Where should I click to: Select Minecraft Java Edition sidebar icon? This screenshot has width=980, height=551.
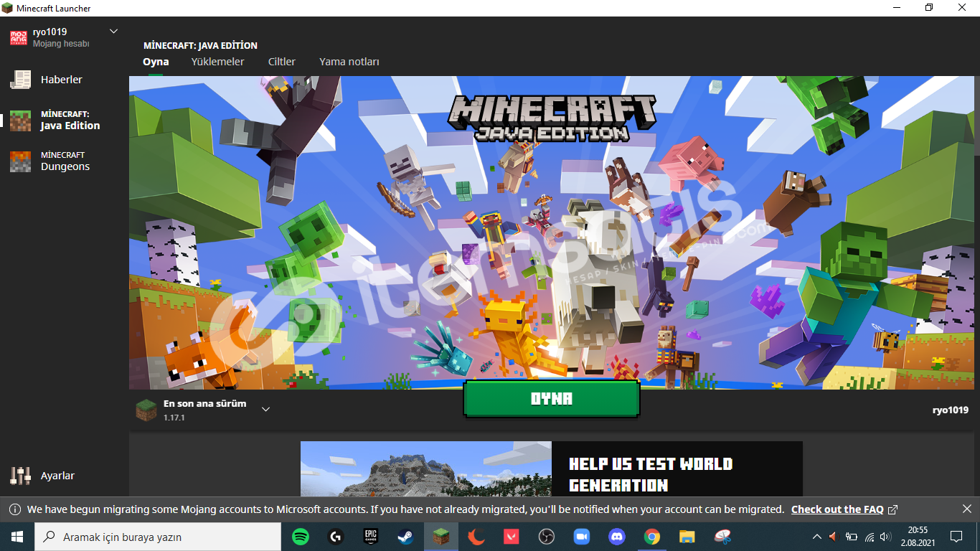point(20,121)
